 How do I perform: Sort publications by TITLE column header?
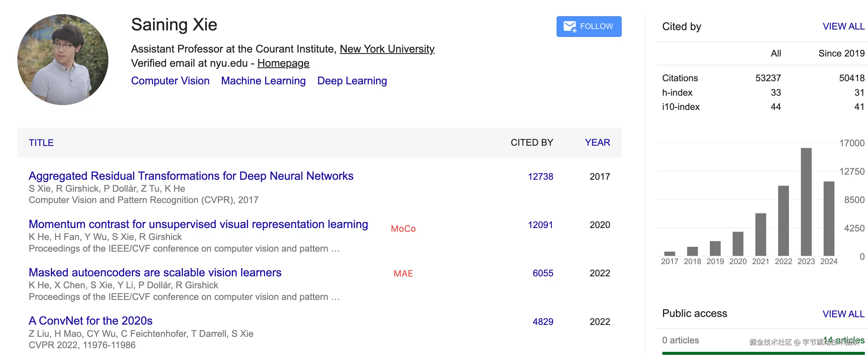point(41,143)
